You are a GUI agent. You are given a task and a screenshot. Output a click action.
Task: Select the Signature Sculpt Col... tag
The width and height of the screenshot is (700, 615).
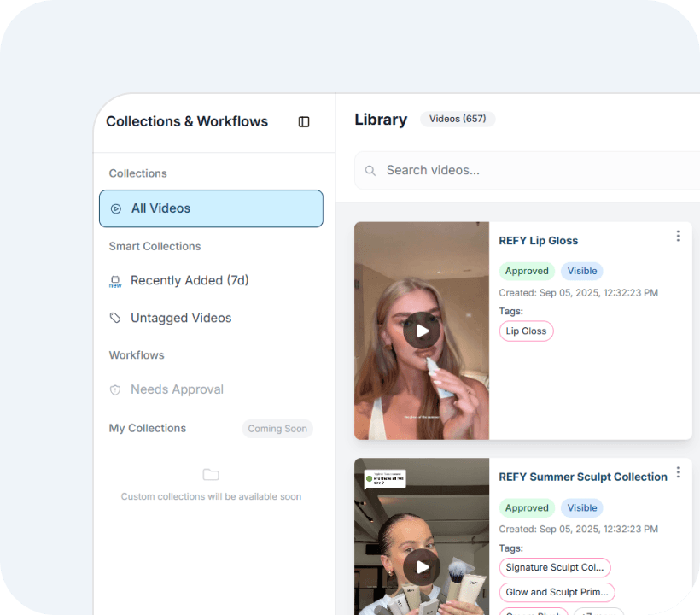(x=555, y=568)
